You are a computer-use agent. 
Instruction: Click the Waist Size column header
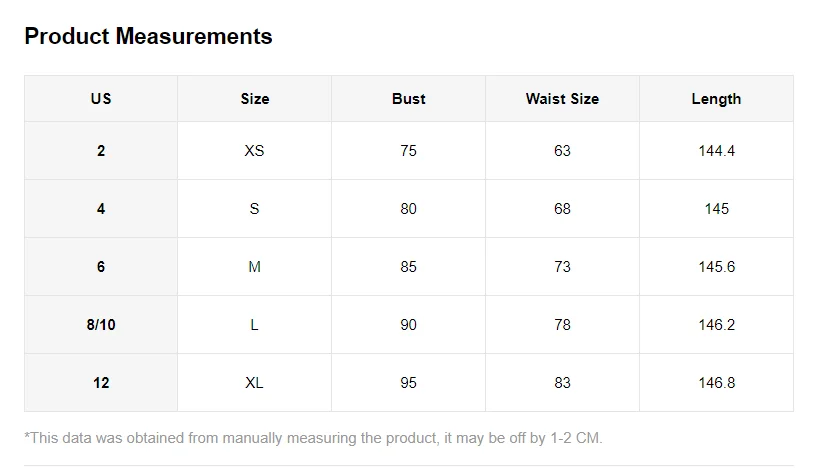point(562,99)
